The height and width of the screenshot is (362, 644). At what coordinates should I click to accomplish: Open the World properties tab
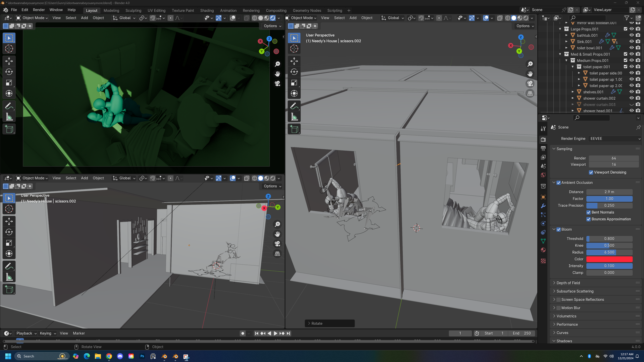(x=543, y=175)
